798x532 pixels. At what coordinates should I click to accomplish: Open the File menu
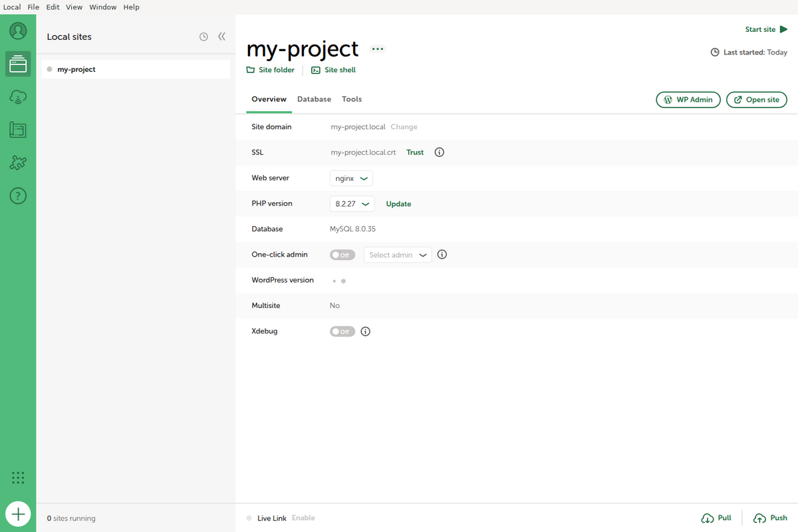(33, 7)
